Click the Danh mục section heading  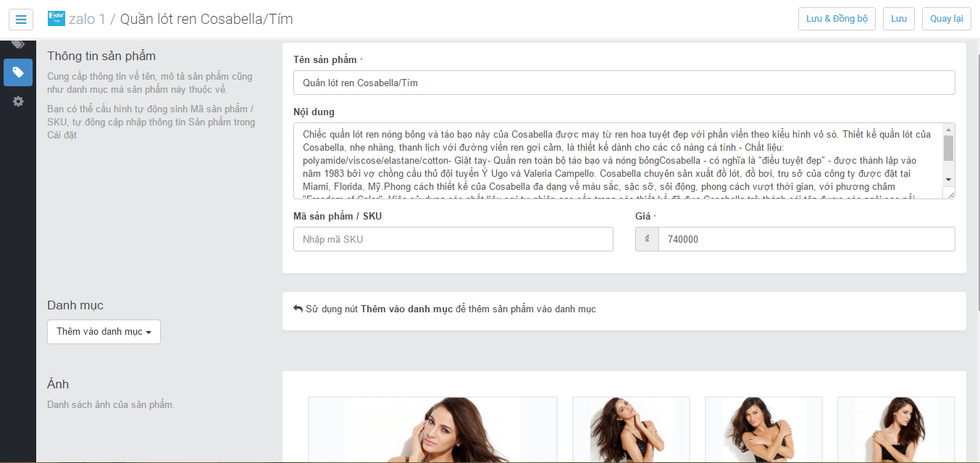75,305
